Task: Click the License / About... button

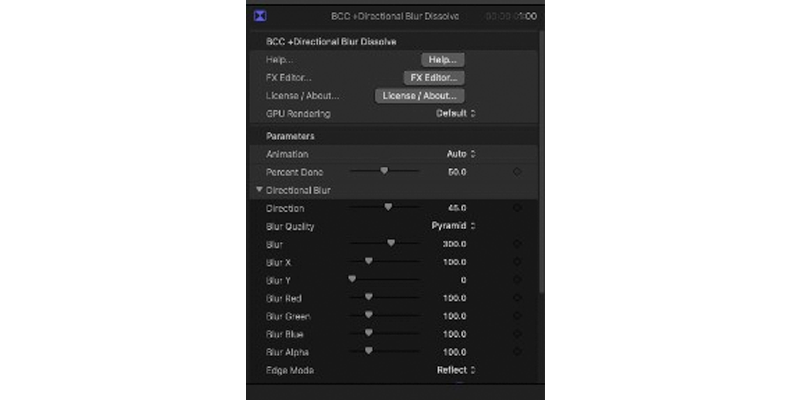Action: coord(420,96)
